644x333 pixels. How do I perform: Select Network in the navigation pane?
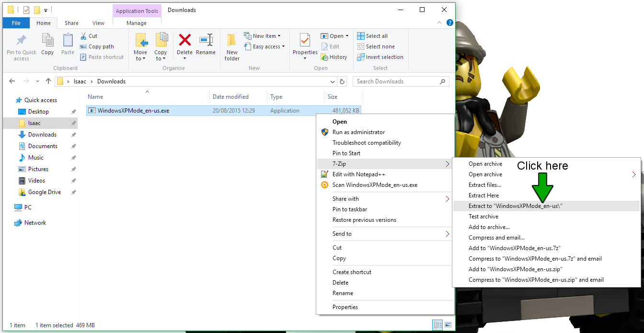click(35, 223)
